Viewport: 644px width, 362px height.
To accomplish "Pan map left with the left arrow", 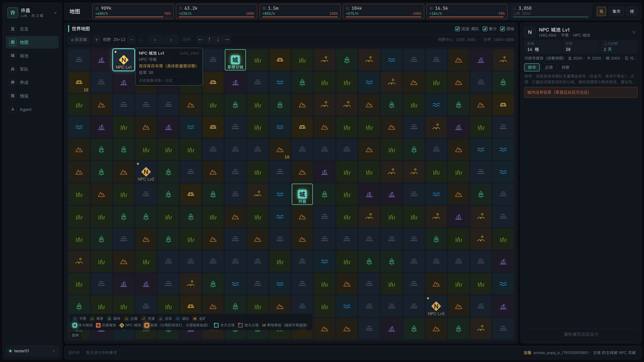I will click(201, 40).
